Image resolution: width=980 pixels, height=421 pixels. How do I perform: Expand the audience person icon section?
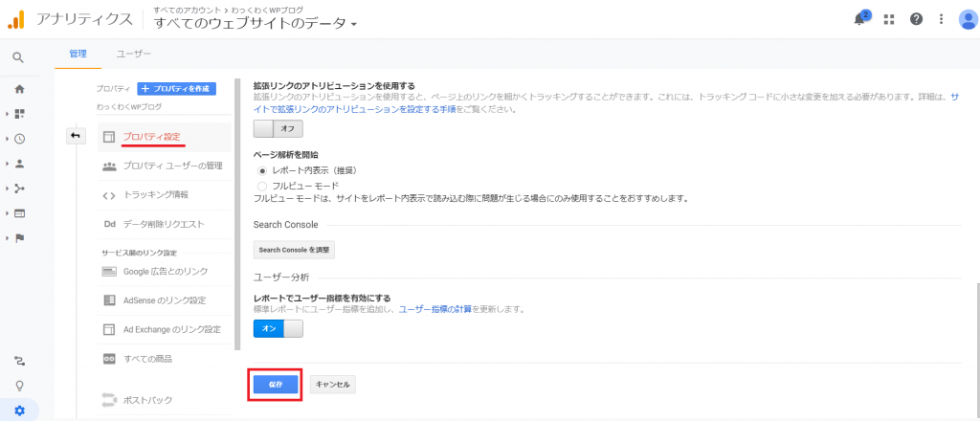(19, 164)
